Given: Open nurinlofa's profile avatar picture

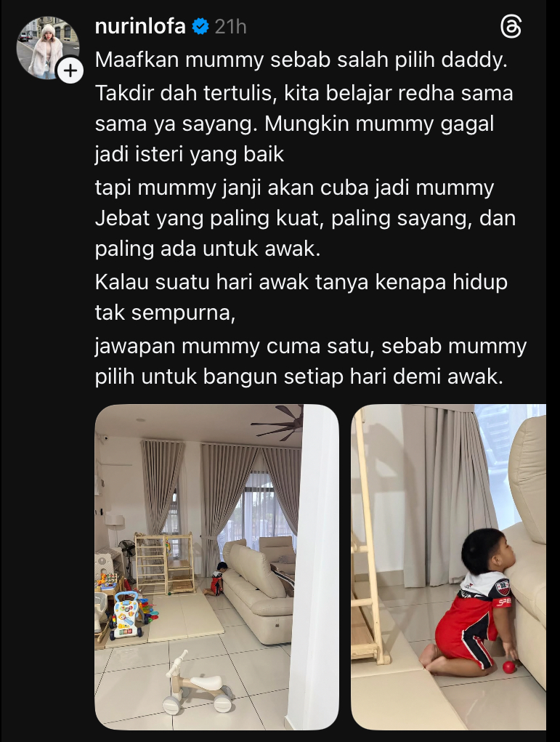Looking at the screenshot, I should 47,48.
